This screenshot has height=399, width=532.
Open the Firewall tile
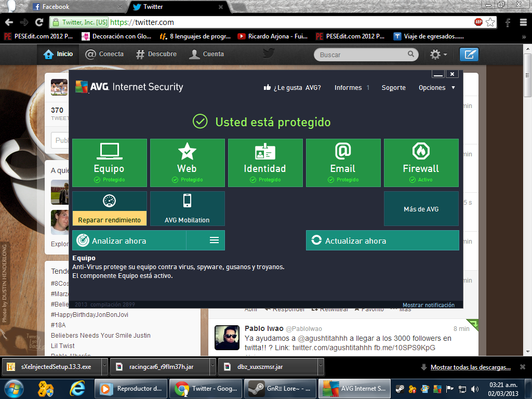[x=421, y=163]
